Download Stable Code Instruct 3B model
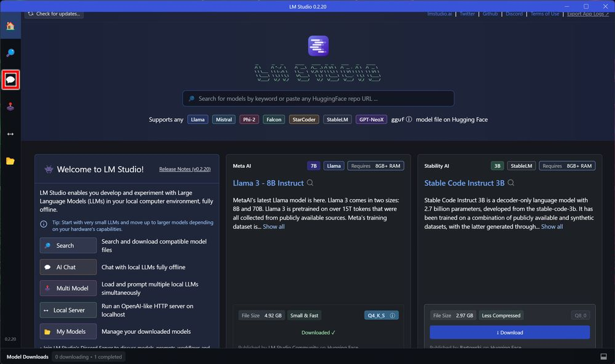This screenshot has width=615, height=364. tap(510, 332)
